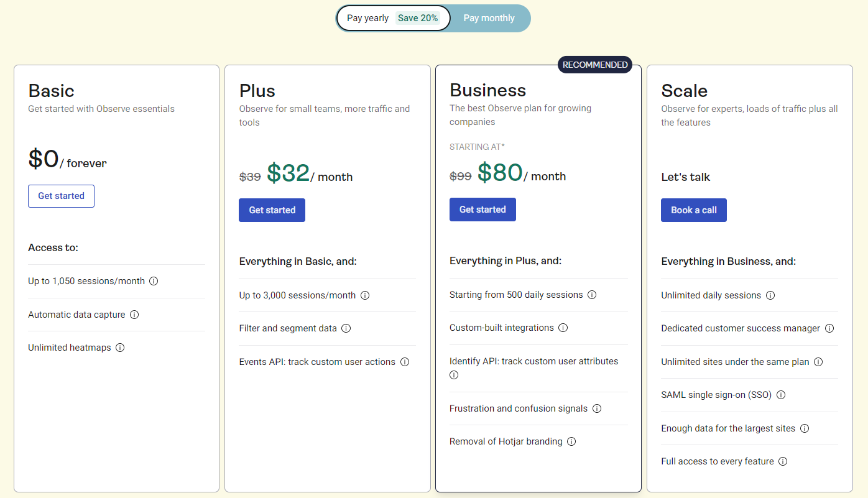Viewport: 868px width, 498px height.
Task: Click the RECOMMENDED badge on Business plan
Action: tap(595, 65)
